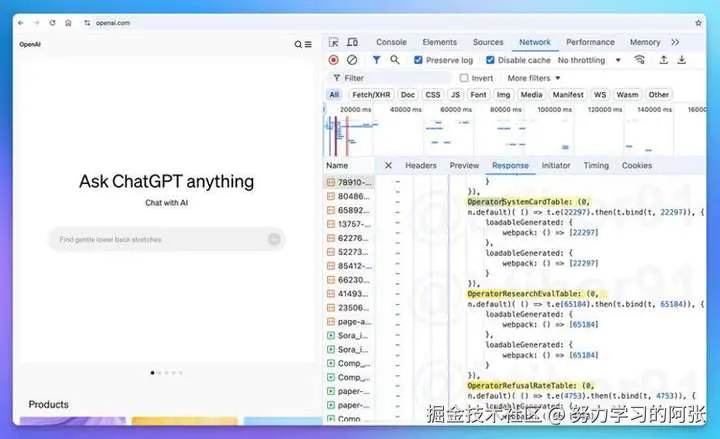Export HAR with the download icon
720x439 pixels.
coord(682,60)
